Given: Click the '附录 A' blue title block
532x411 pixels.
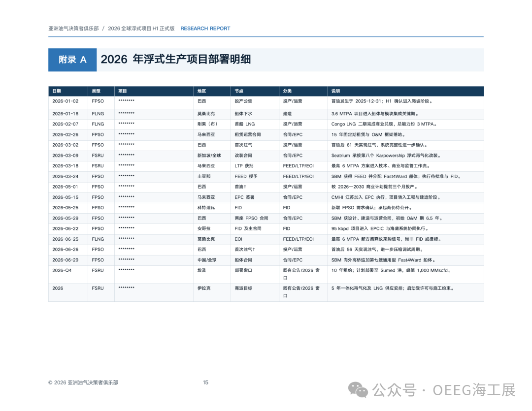Looking at the screenshot, I should tap(72, 60).
